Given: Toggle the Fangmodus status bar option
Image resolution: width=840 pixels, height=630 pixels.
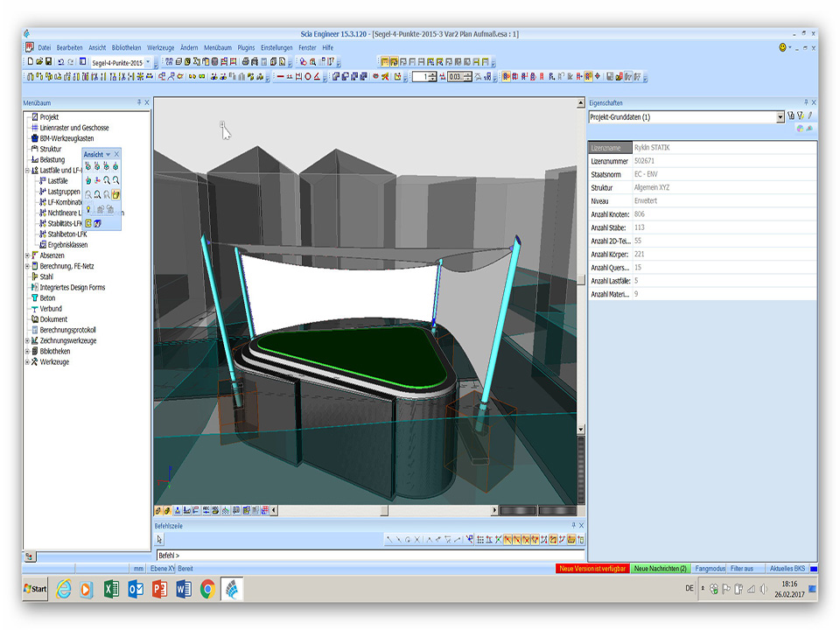Looking at the screenshot, I should [x=710, y=569].
